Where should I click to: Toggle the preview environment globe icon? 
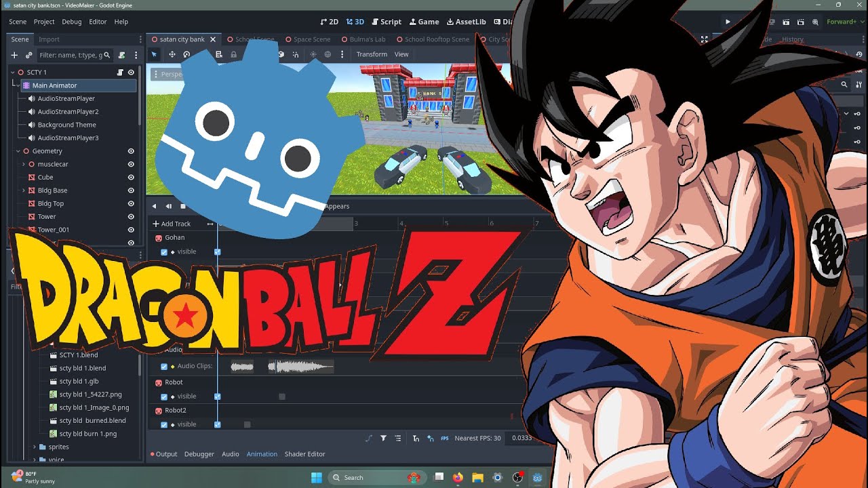click(x=328, y=54)
